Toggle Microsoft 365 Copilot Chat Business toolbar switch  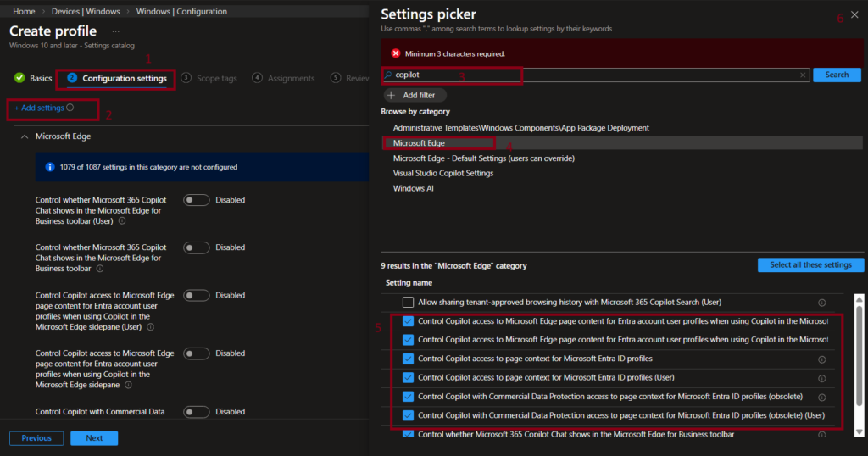coord(197,247)
